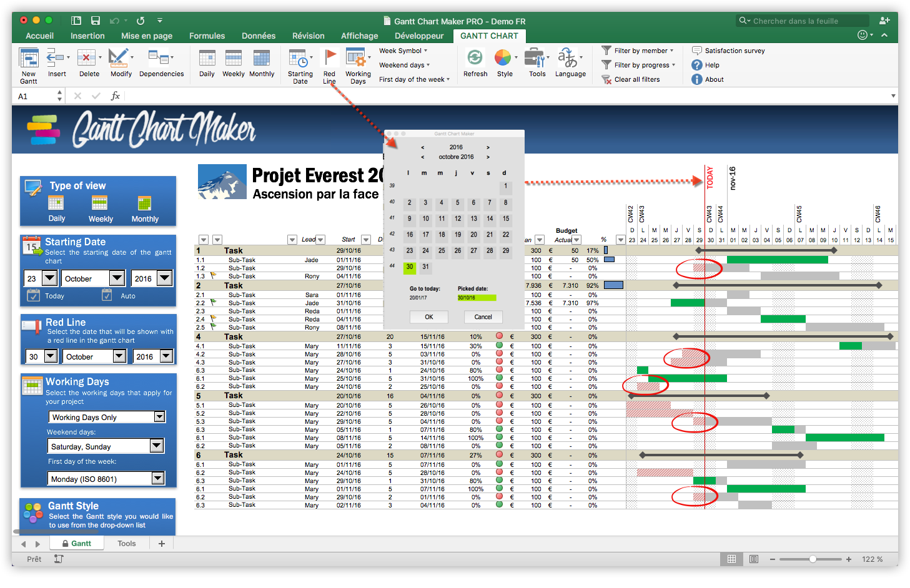910x588 pixels.
Task: Open First day of the week ribbon dropdown
Action: point(414,79)
